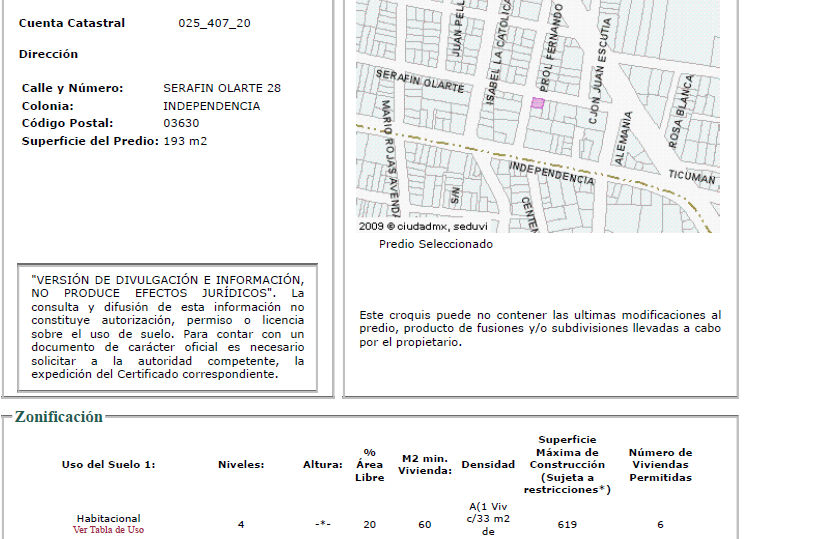Click the Habitacional land use cell
This screenshot has width=819, height=539.
click(x=108, y=518)
